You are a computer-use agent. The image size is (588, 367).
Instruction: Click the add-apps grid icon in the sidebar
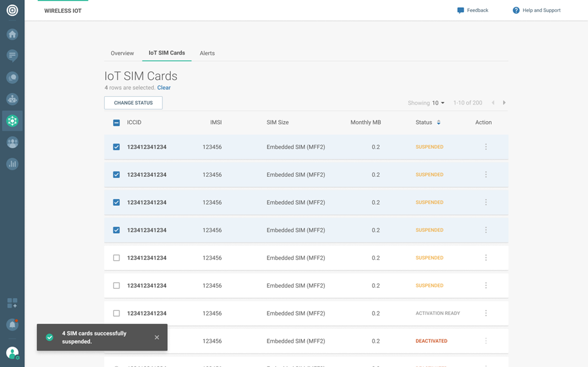pyautogui.click(x=12, y=303)
